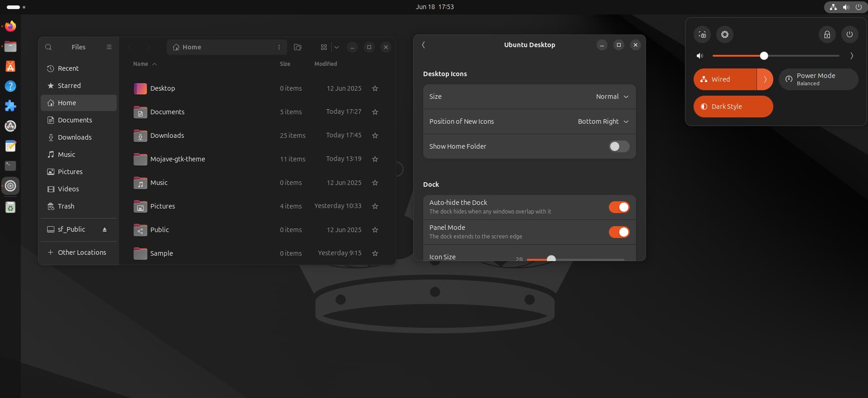Image resolution: width=868 pixels, height=398 pixels.
Task: Open Downloads in Files sidebar
Action: pos(79,137)
